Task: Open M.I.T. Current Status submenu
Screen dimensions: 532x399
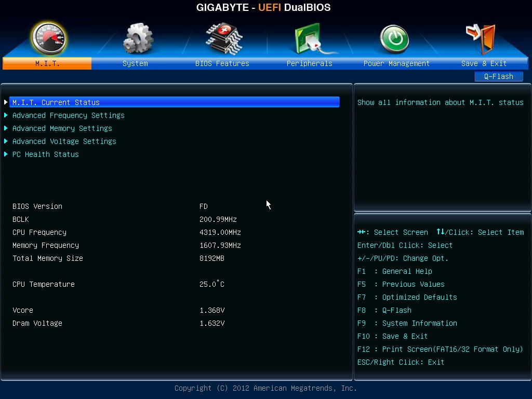Action: [175, 102]
